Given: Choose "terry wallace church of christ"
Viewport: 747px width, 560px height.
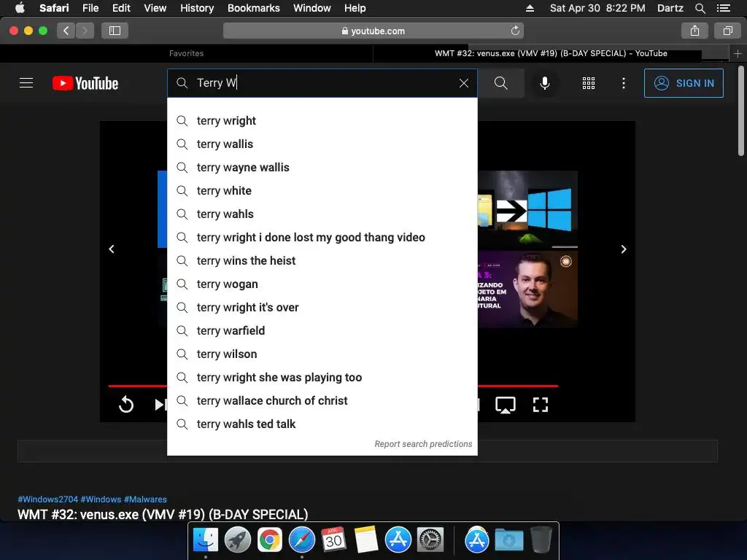Looking at the screenshot, I should click(322, 401).
